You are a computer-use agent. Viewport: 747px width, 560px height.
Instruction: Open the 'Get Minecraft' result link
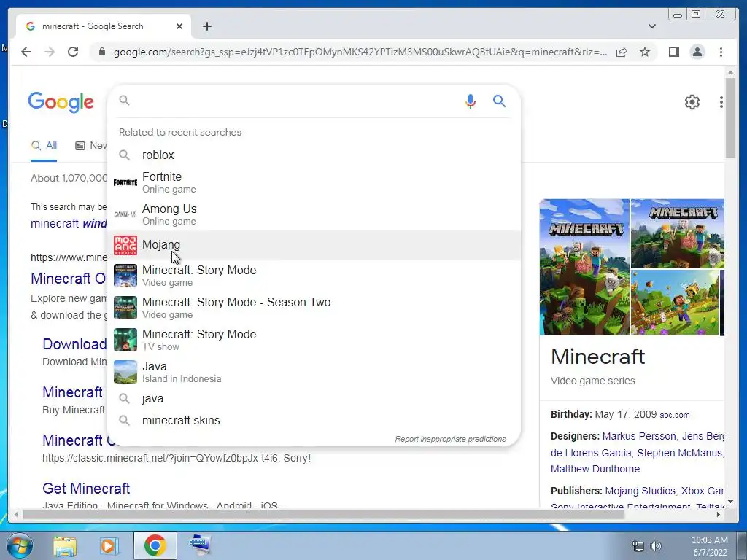coord(86,489)
